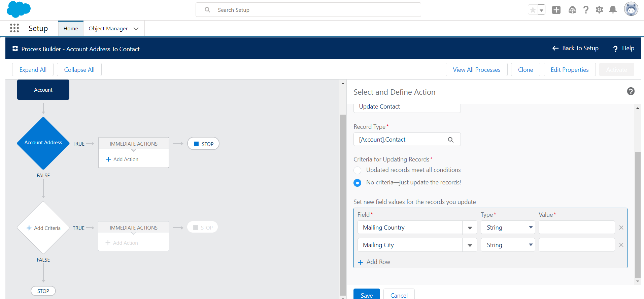Switch to the Home tab

tap(71, 29)
